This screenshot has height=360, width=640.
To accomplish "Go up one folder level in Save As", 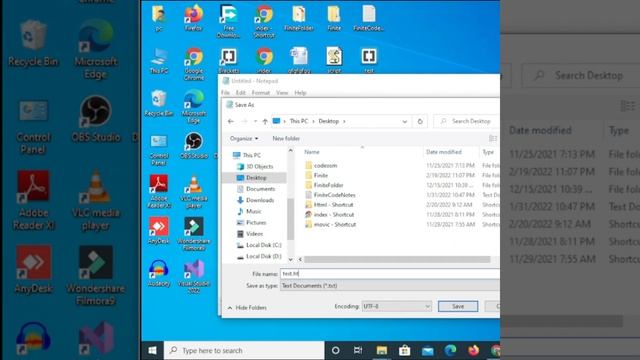I will click(x=265, y=121).
